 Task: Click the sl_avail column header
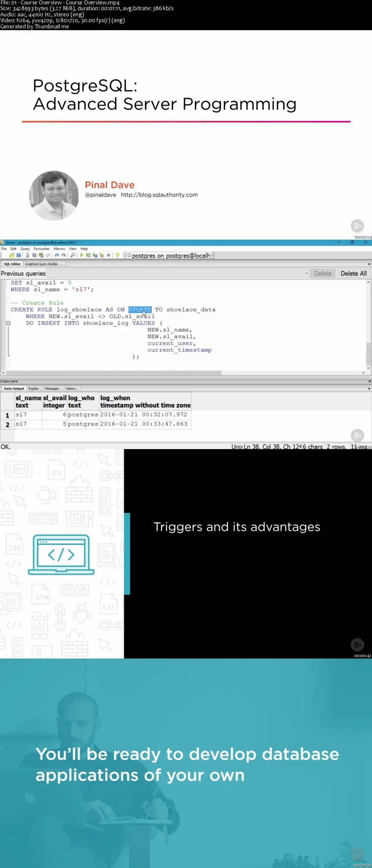tap(54, 401)
